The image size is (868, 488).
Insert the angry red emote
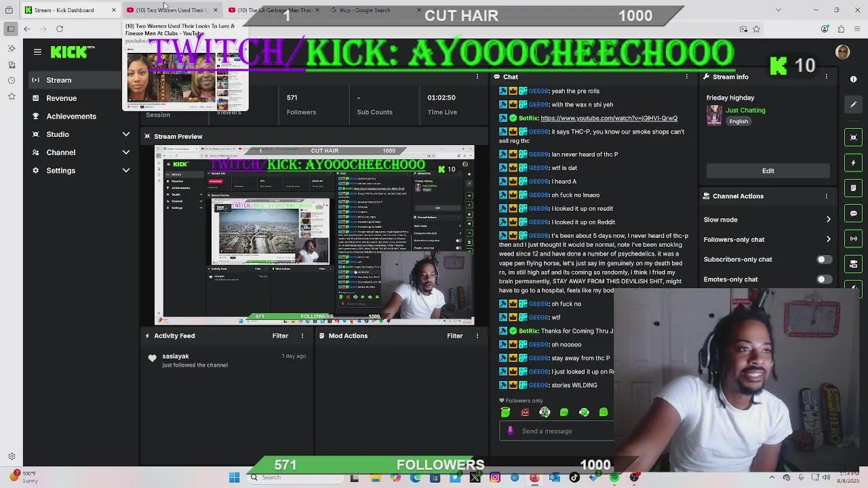(525, 412)
